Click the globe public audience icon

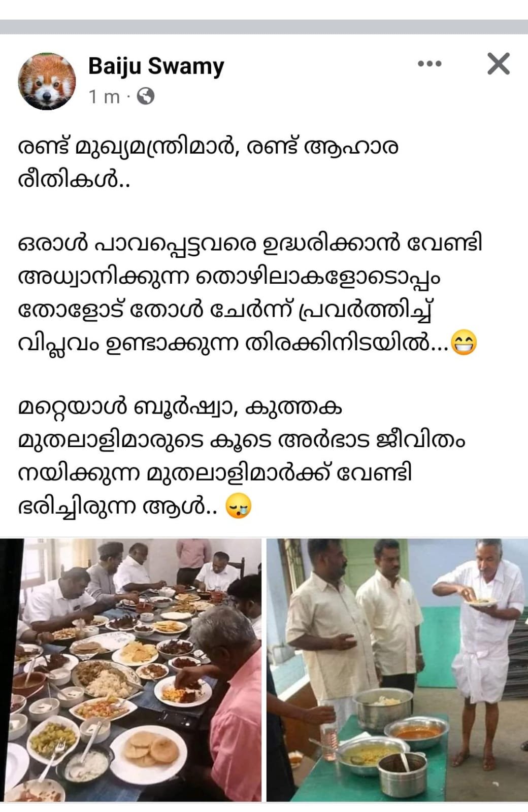[x=146, y=96]
